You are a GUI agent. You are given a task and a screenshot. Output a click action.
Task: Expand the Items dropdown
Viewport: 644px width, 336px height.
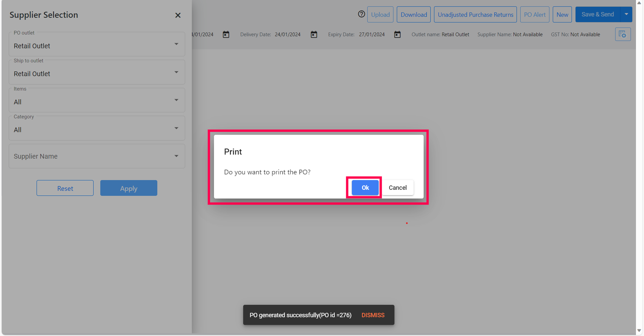point(97,100)
